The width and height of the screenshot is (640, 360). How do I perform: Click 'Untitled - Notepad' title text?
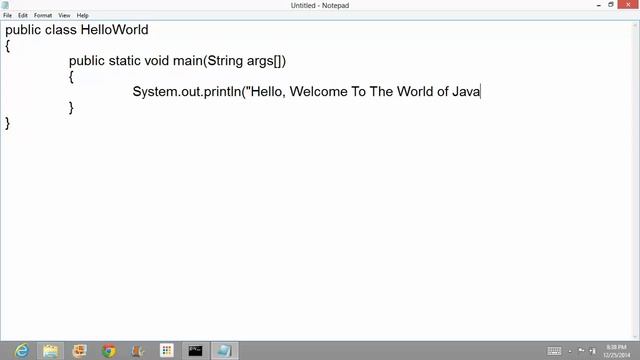320,5
